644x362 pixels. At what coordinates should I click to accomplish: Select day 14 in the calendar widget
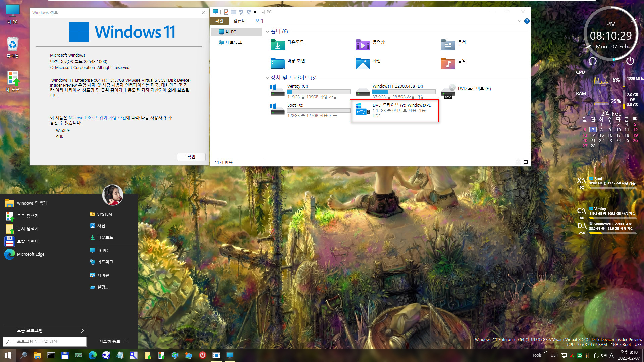593,135
